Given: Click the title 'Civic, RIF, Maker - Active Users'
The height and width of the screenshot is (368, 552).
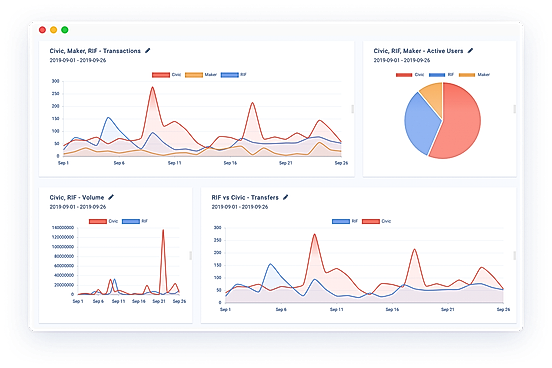Looking at the screenshot, I should (418, 51).
